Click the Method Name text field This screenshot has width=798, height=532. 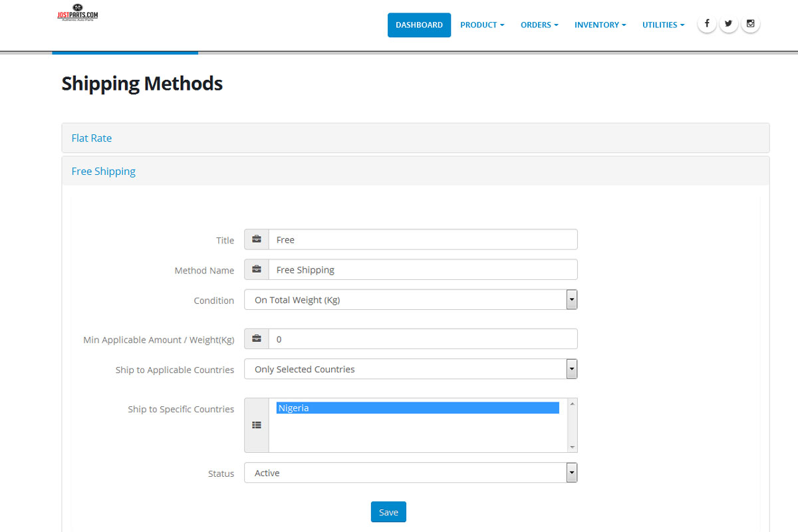422,270
